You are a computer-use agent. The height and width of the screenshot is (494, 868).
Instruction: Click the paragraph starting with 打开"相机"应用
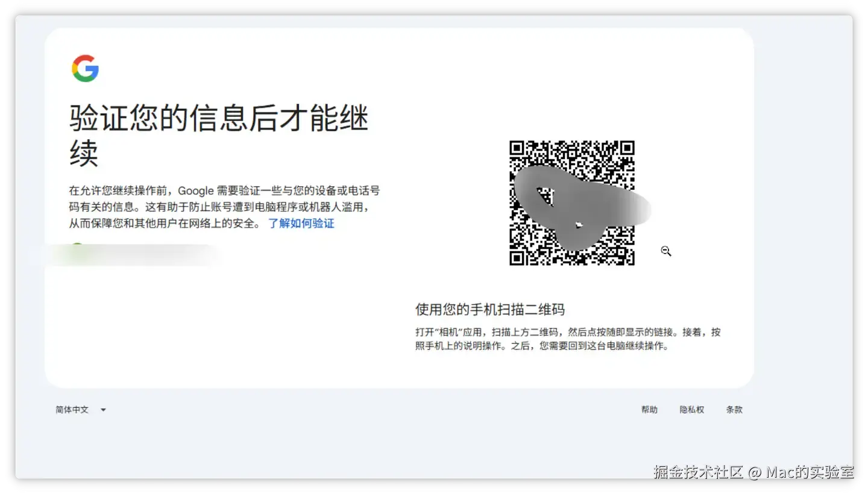[x=568, y=339]
